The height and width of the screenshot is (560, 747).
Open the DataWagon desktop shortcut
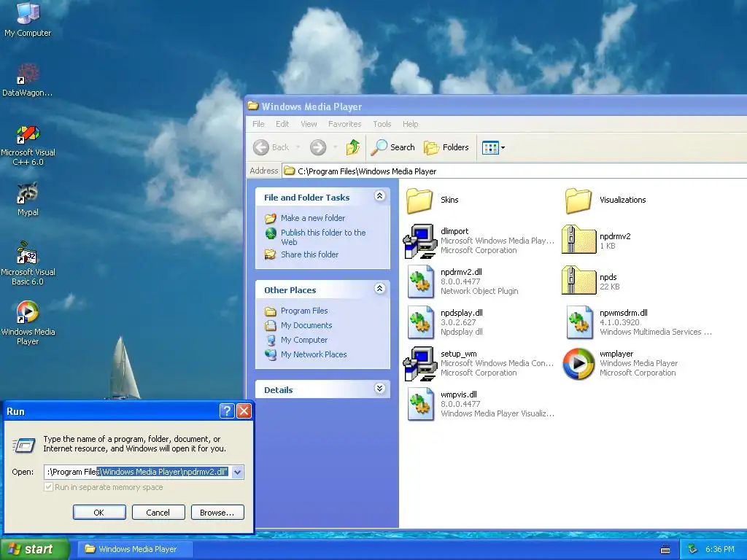coord(28,80)
